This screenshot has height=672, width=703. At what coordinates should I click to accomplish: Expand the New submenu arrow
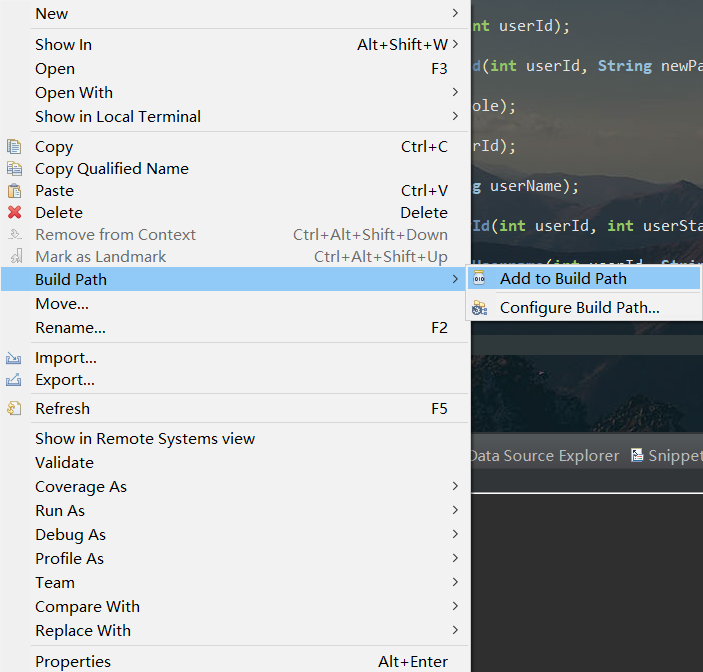click(x=455, y=13)
